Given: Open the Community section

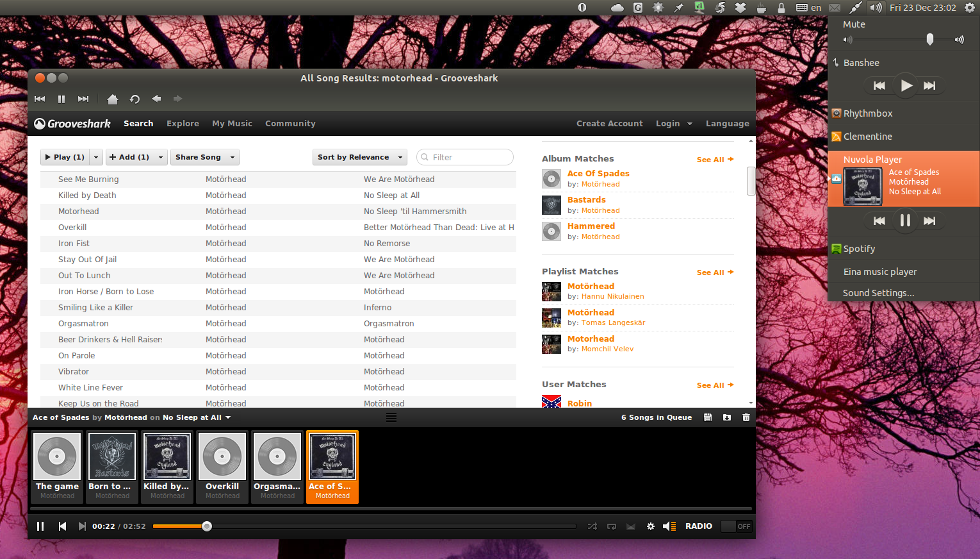Looking at the screenshot, I should [290, 123].
